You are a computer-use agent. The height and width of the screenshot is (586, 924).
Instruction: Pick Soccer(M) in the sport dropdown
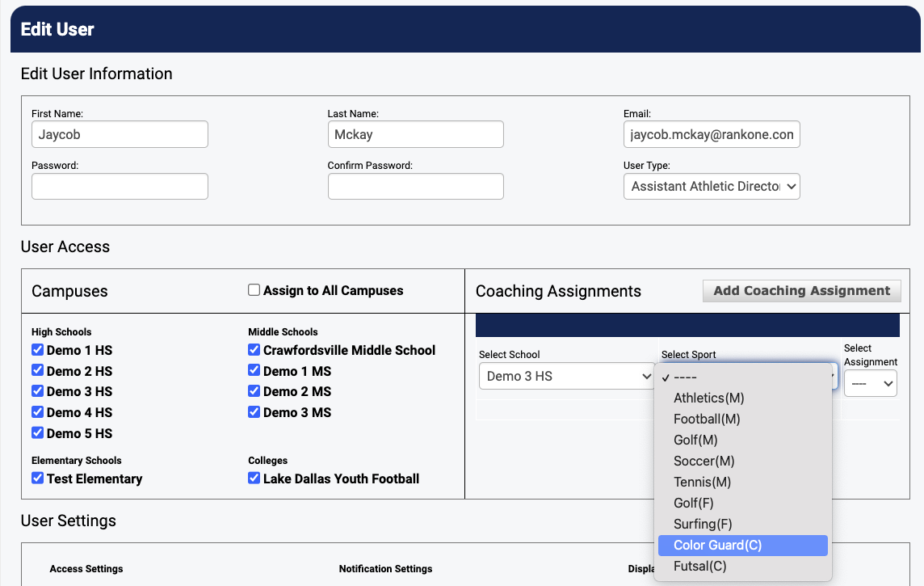pos(742,461)
